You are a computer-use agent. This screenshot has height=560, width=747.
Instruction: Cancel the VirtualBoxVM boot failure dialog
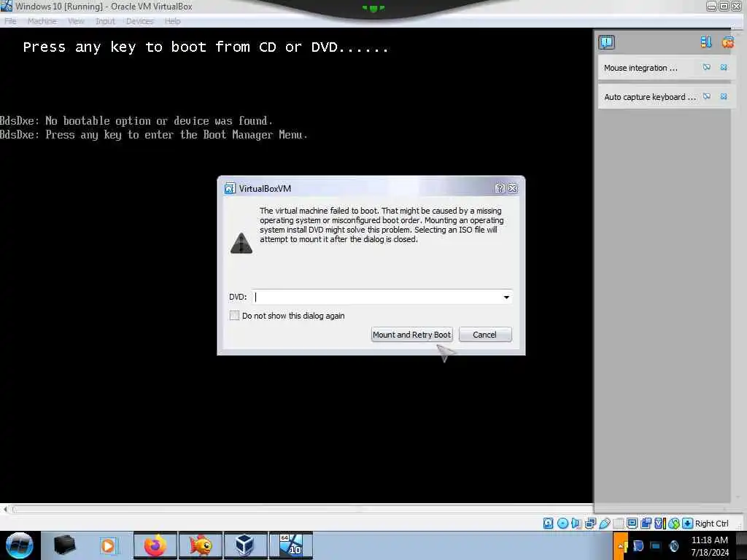pyautogui.click(x=485, y=334)
